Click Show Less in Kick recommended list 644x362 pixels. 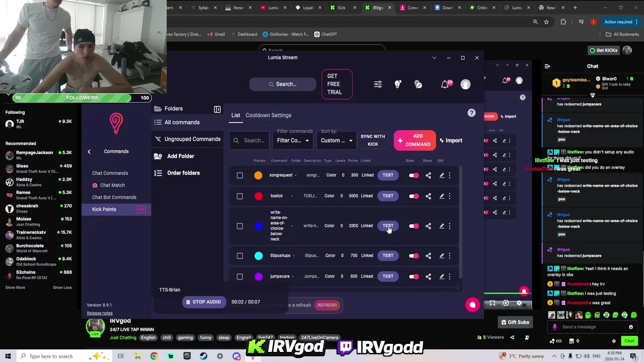[62, 288]
